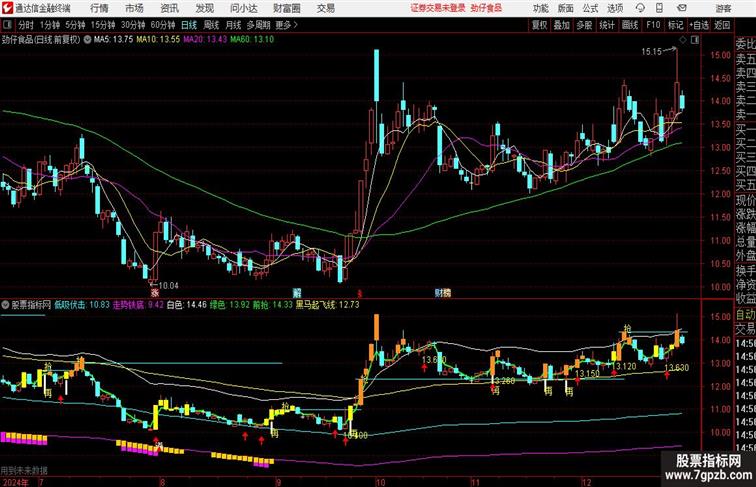The width and height of the screenshot is (756, 487).
Task: Click the 劲仔食品 stock name in title bar
Action: click(x=486, y=8)
